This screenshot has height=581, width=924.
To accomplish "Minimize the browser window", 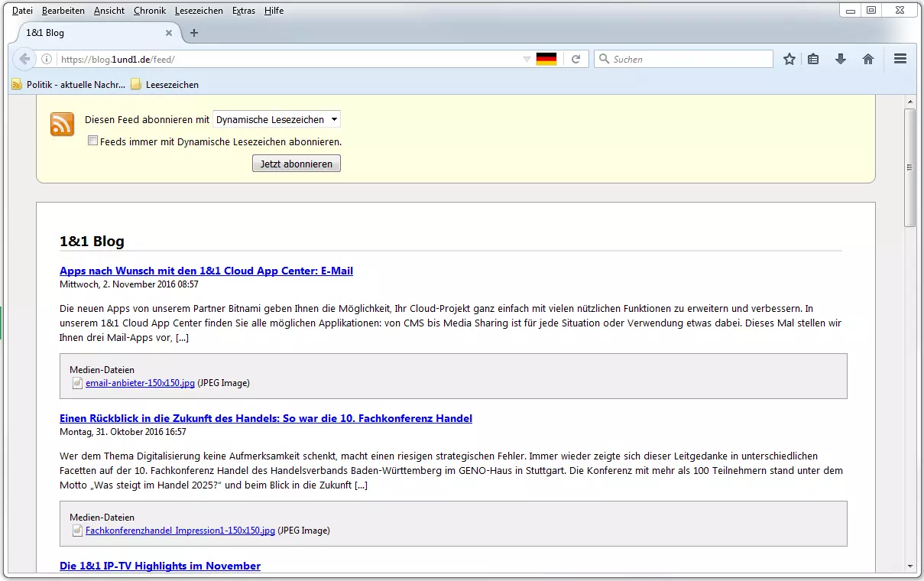I will [x=850, y=10].
